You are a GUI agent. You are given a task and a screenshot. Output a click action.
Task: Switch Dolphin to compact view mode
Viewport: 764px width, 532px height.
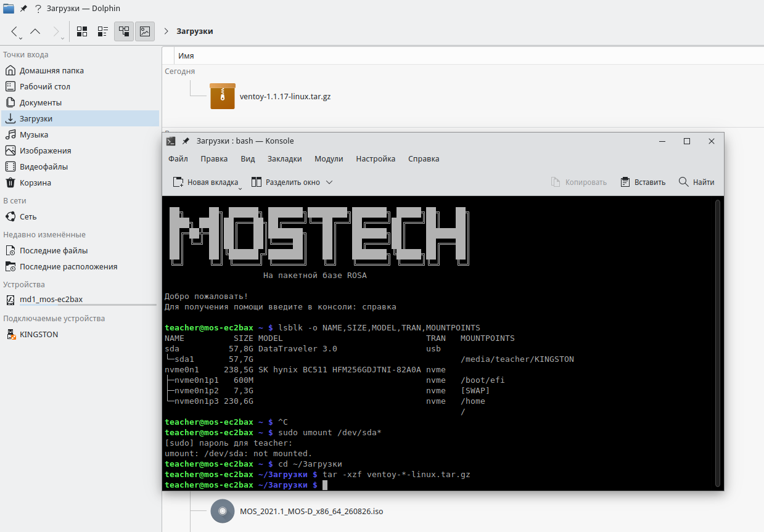[x=103, y=31]
